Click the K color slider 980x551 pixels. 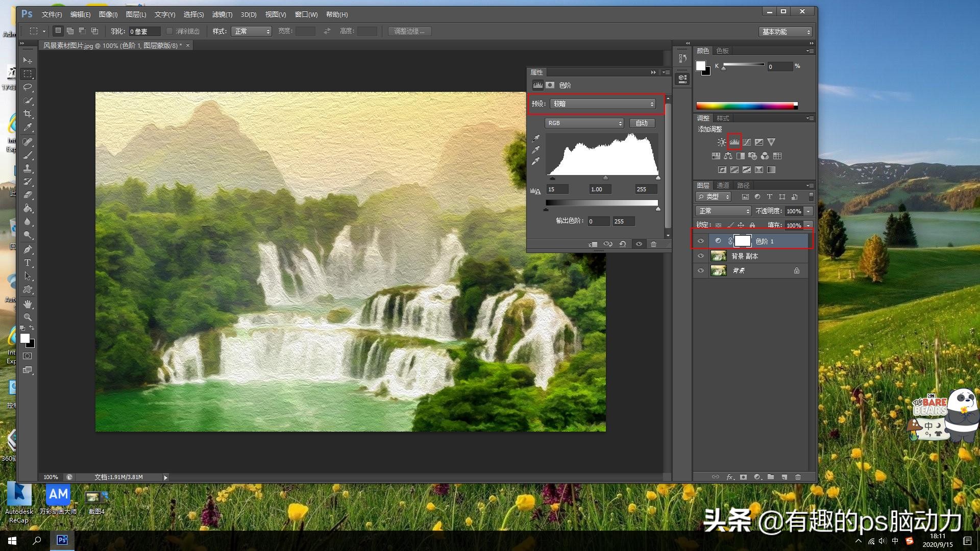pos(743,65)
